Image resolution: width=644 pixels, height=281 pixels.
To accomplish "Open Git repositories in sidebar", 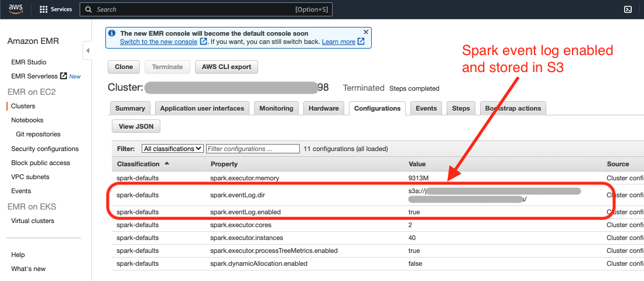I will 38,134.
